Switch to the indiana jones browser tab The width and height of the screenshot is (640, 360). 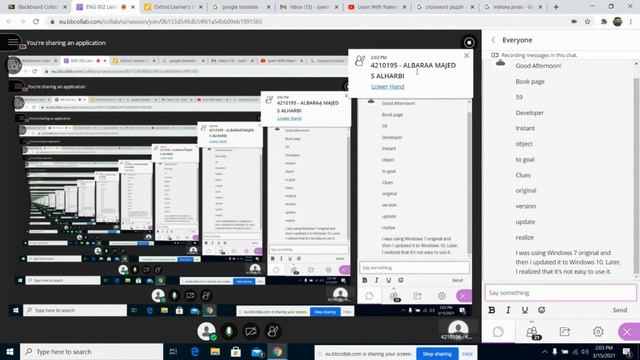click(513, 7)
